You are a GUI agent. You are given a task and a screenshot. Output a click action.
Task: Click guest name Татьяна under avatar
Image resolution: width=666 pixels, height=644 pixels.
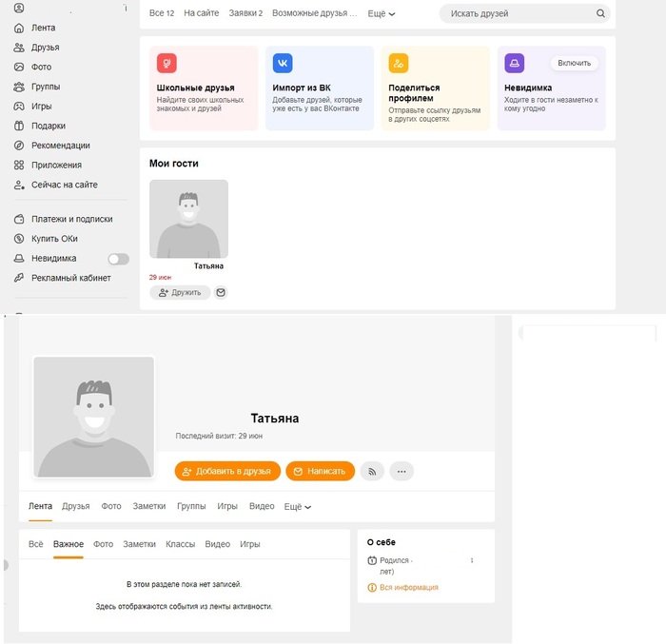pos(208,266)
